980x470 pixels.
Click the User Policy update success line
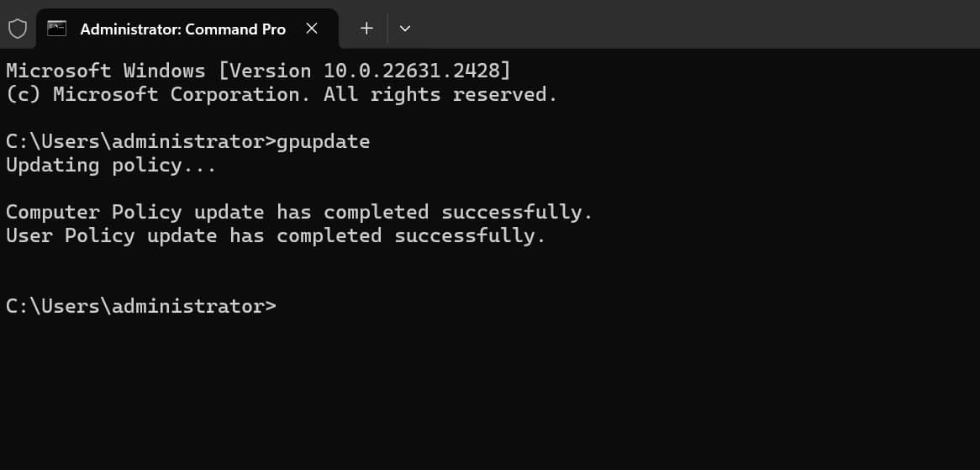coord(276,236)
